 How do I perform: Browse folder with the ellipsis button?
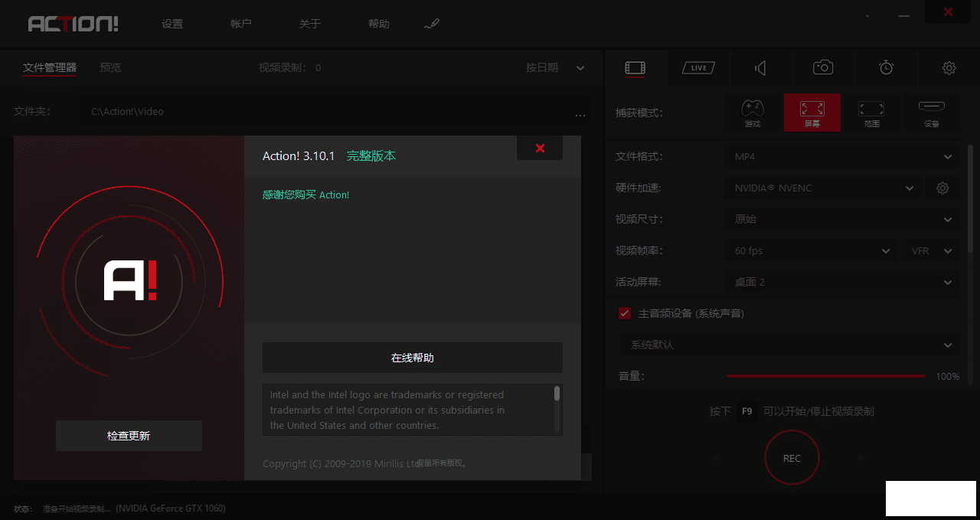pos(580,115)
